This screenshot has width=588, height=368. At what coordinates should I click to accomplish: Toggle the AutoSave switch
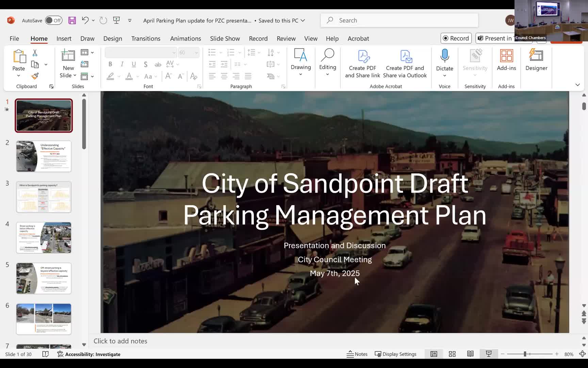point(54,20)
